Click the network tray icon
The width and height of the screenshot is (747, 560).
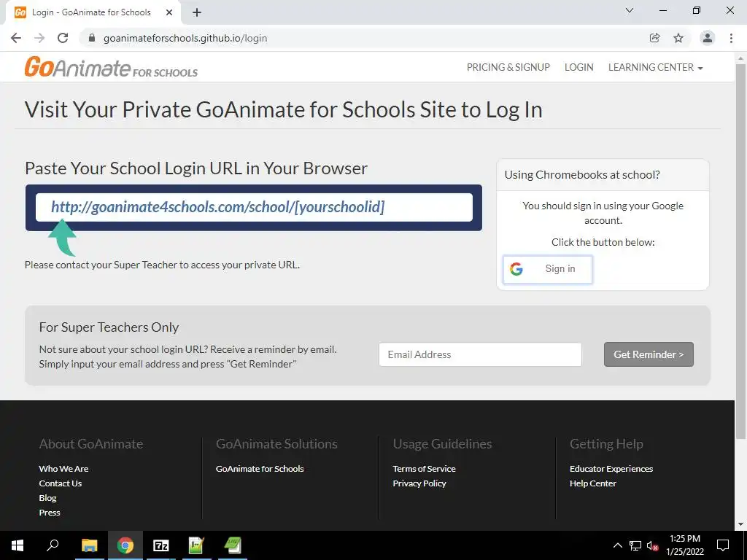point(635,545)
